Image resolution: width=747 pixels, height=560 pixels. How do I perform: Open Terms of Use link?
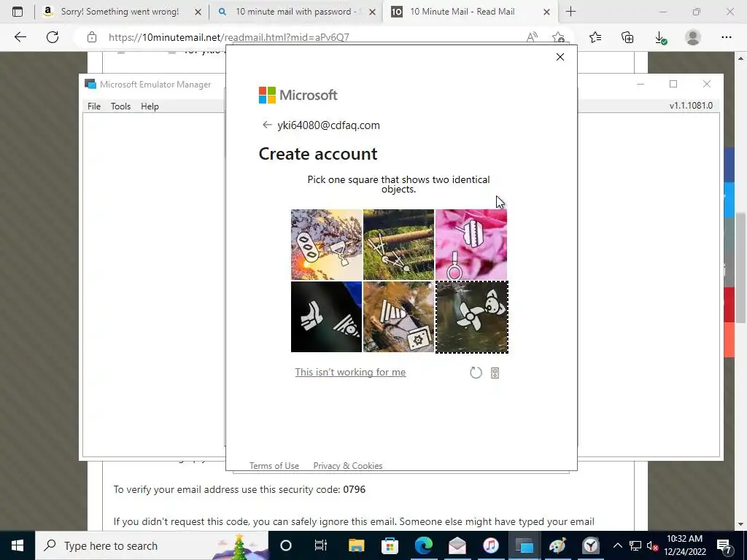pyautogui.click(x=274, y=465)
